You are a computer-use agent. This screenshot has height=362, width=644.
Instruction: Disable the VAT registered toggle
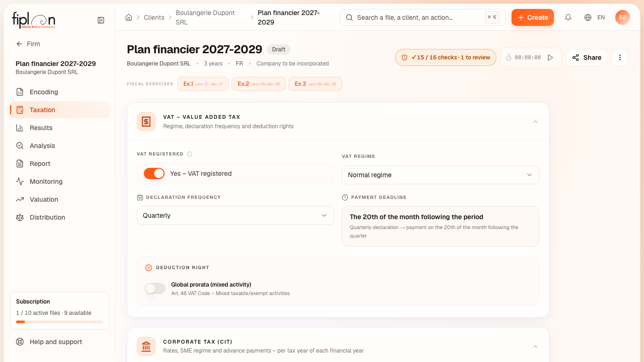tap(154, 173)
